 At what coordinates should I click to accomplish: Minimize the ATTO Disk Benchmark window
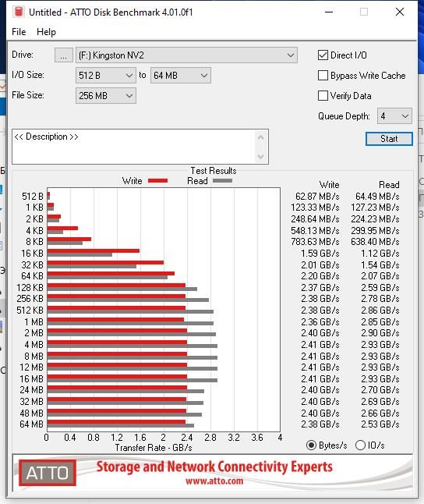[x=329, y=12]
